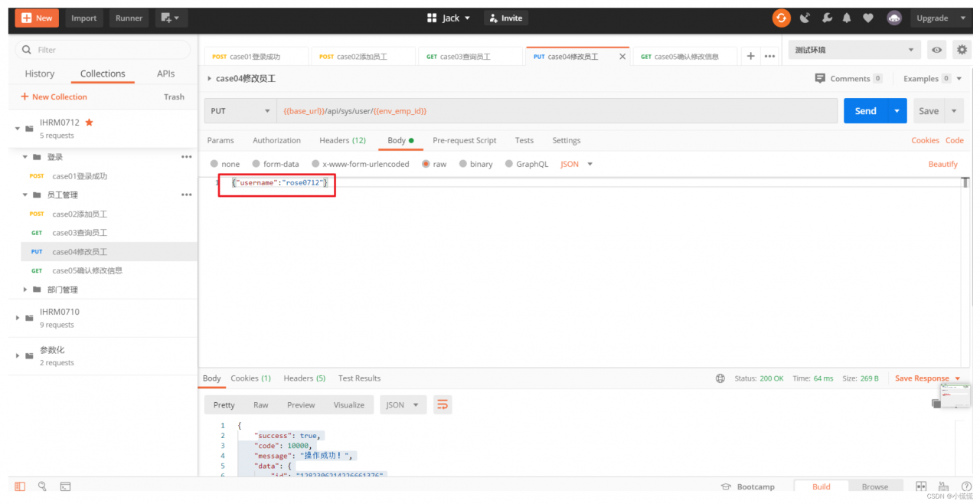Expand the 部门管理 folder

25,290
